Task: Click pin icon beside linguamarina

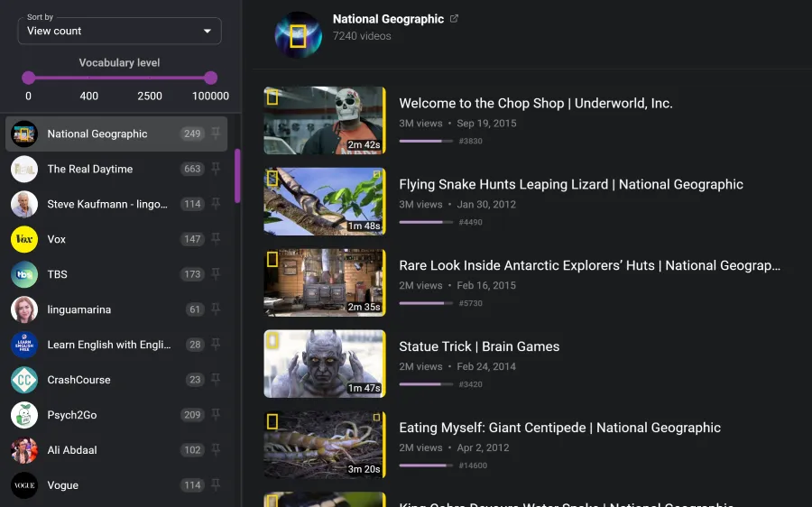Action: tap(216, 309)
